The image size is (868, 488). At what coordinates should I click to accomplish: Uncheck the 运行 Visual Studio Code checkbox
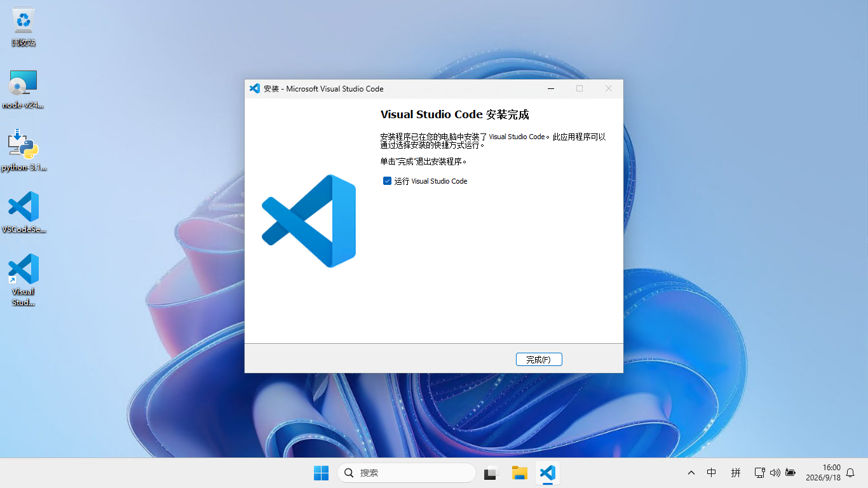pos(387,181)
